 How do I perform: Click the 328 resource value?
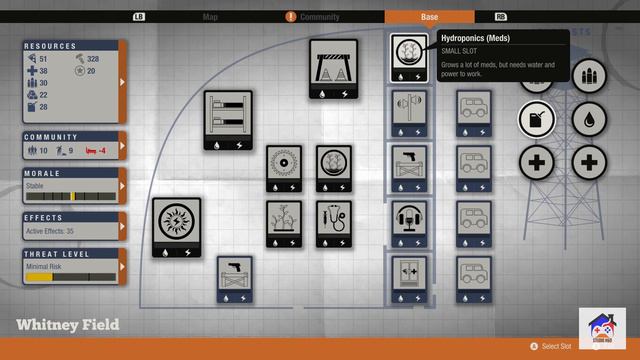(x=93, y=59)
